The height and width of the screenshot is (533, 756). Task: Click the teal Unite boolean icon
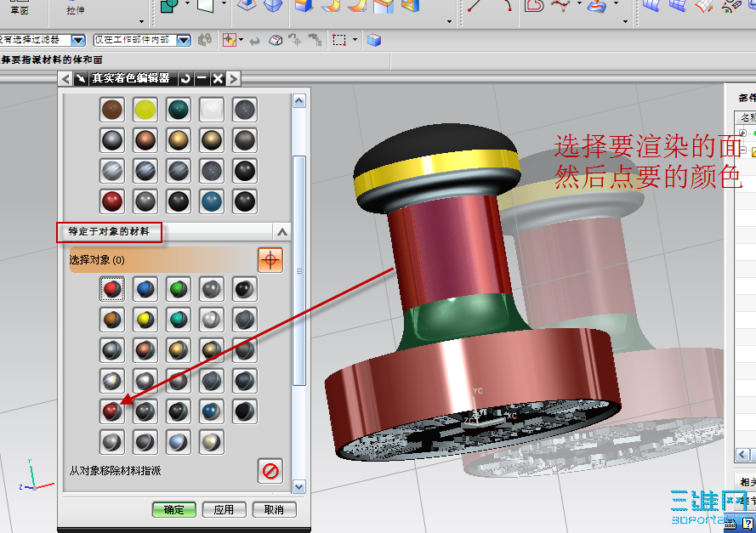click(169, 6)
